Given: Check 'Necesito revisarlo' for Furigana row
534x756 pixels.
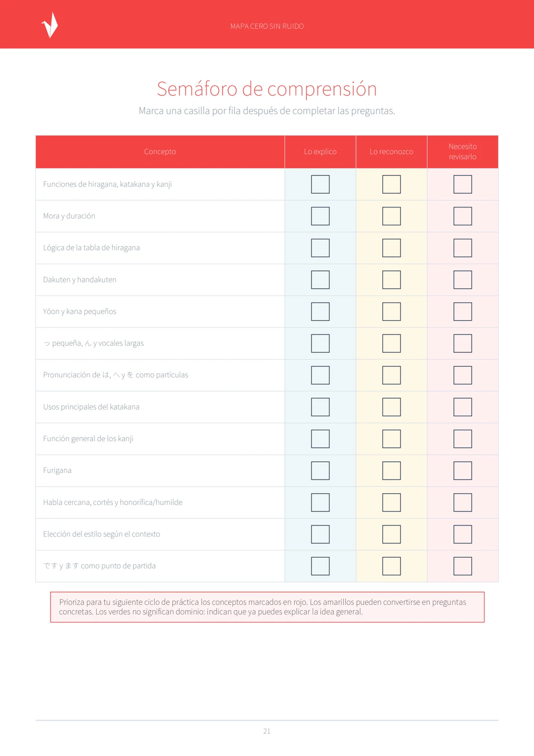Looking at the screenshot, I should tap(463, 471).
